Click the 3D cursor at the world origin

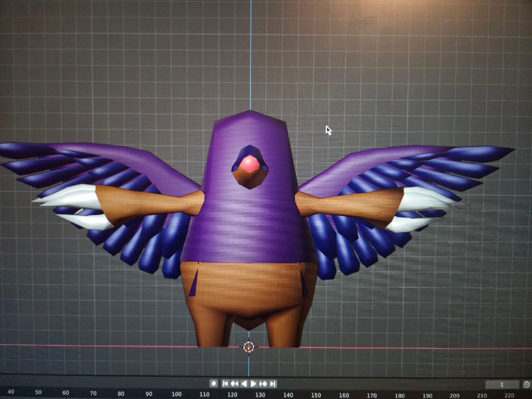249,347
